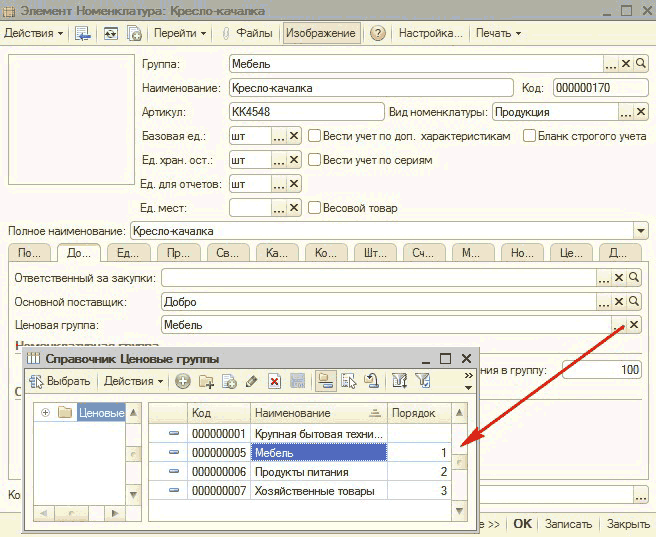Image resolution: width=656 pixels, height=537 pixels.
Task: Click the vertical scrollbar in price groups list
Action: [x=459, y=462]
